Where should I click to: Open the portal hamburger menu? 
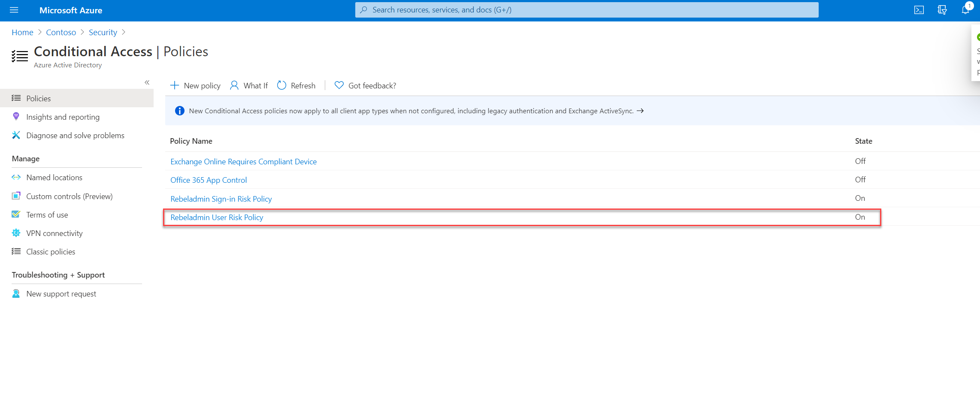point(14,10)
